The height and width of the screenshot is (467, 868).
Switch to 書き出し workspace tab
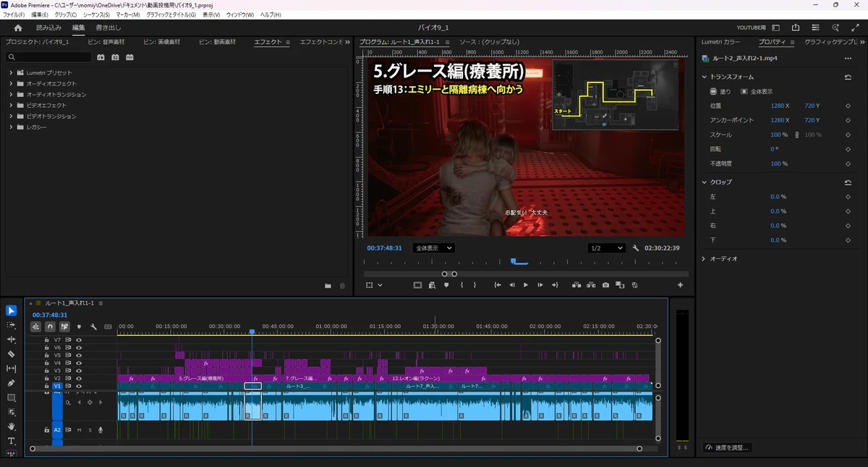109,28
